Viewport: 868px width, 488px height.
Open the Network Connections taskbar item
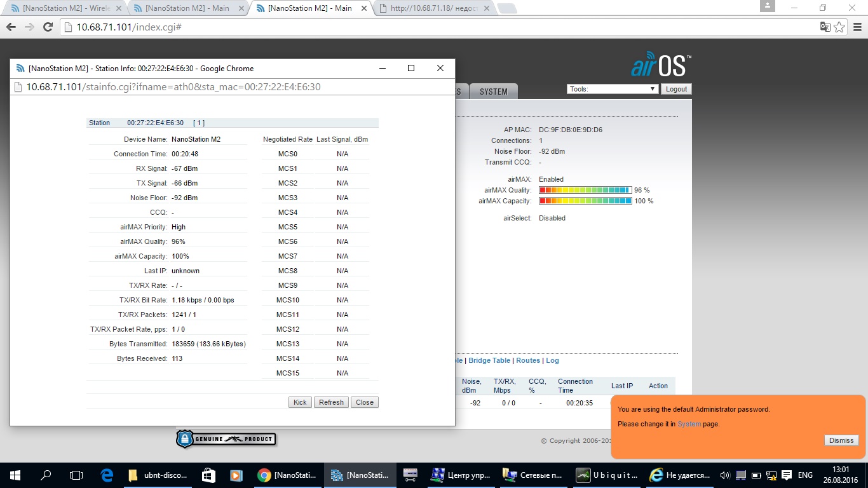coord(534,475)
